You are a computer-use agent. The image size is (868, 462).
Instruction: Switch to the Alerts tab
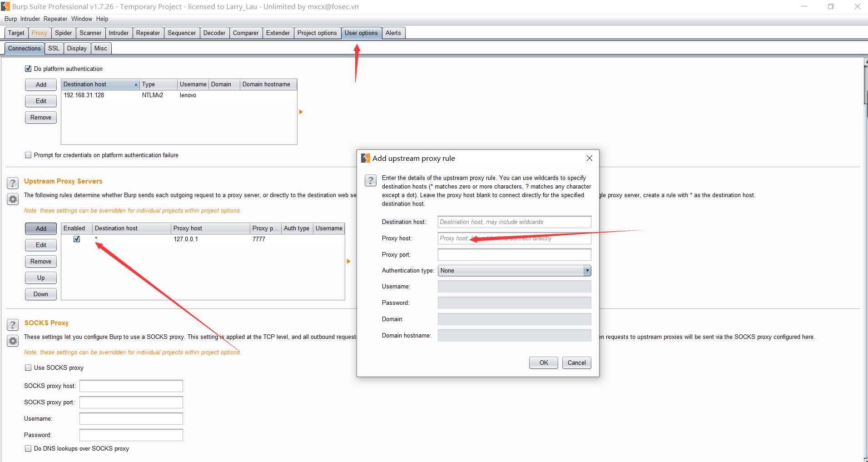[393, 33]
